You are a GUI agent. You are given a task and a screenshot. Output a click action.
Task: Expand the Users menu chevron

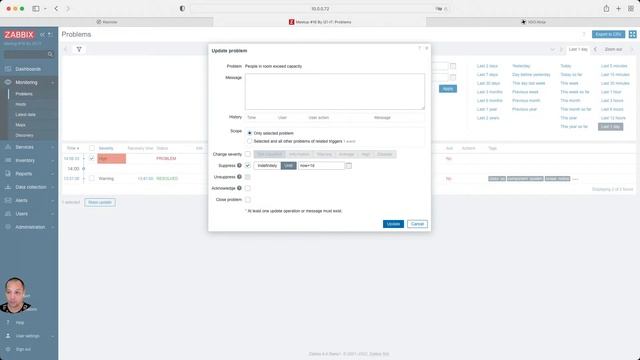(53, 214)
